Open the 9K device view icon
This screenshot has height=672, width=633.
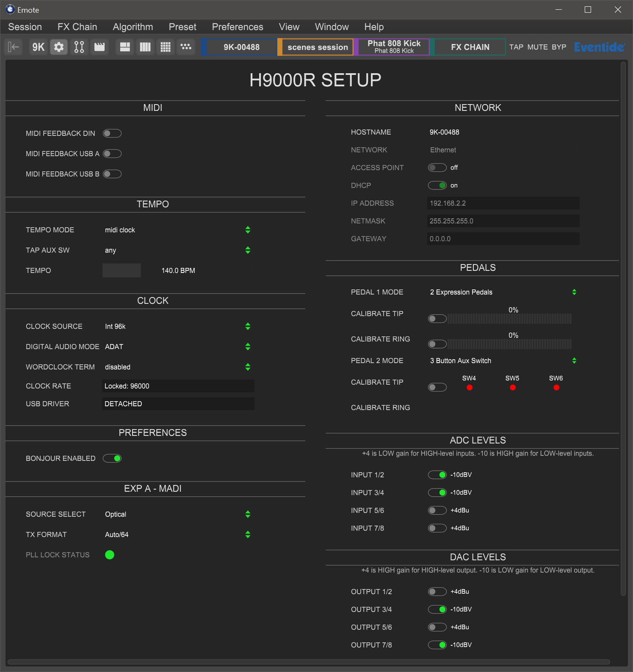pos(39,47)
